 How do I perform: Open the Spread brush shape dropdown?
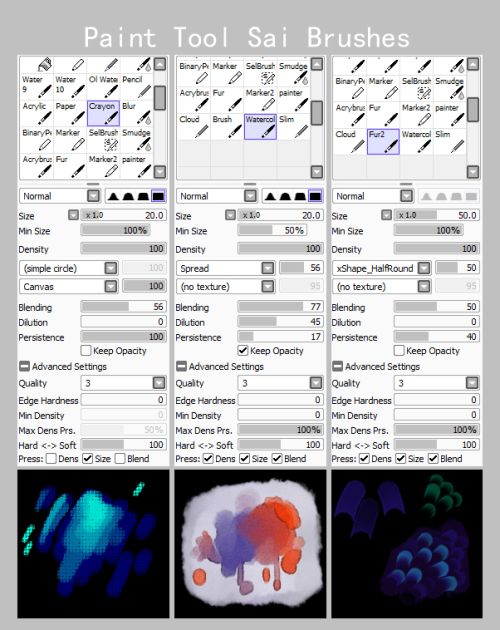click(225, 268)
